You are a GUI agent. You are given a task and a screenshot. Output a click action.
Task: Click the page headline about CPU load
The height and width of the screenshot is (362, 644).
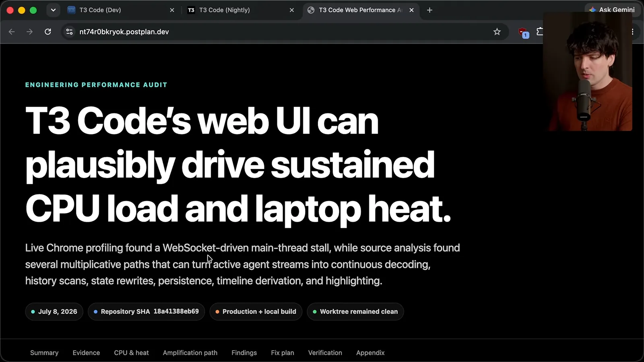coord(238,165)
